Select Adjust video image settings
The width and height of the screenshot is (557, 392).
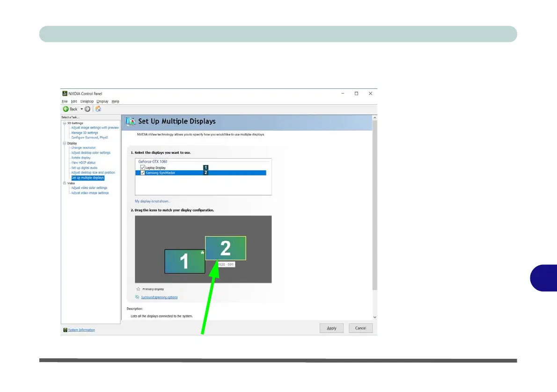(90, 193)
